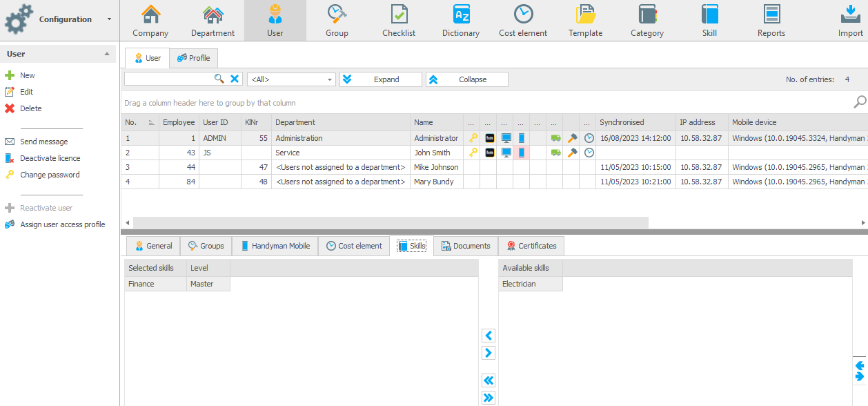The width and height of the screenshot is (868, 406).
Task: Open the Reports module
Action: coord(771,21)
